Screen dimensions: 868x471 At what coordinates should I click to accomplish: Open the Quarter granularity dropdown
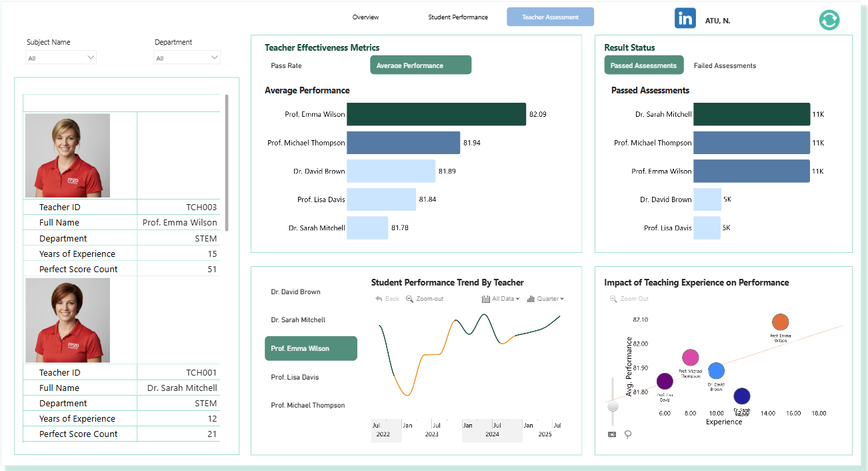[x=545, y=299]
